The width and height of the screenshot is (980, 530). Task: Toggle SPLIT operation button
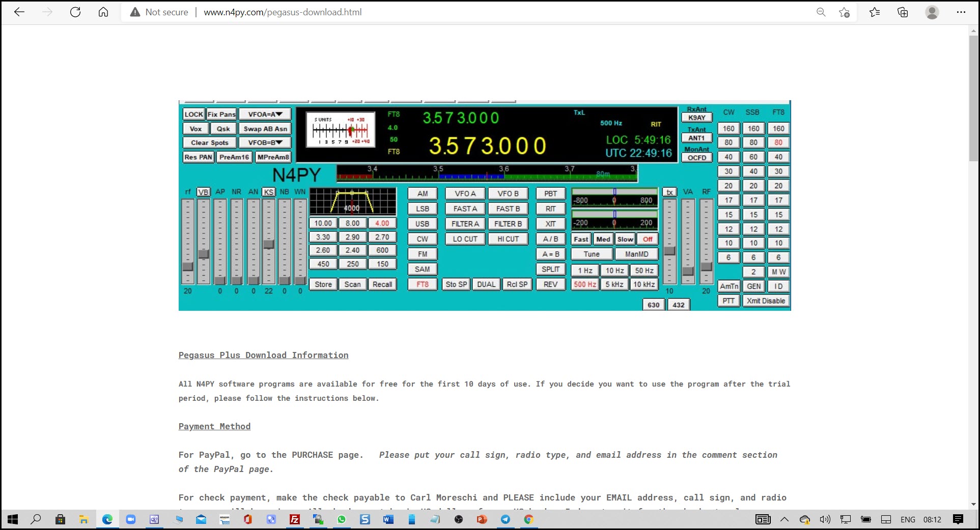click(550, 269)
